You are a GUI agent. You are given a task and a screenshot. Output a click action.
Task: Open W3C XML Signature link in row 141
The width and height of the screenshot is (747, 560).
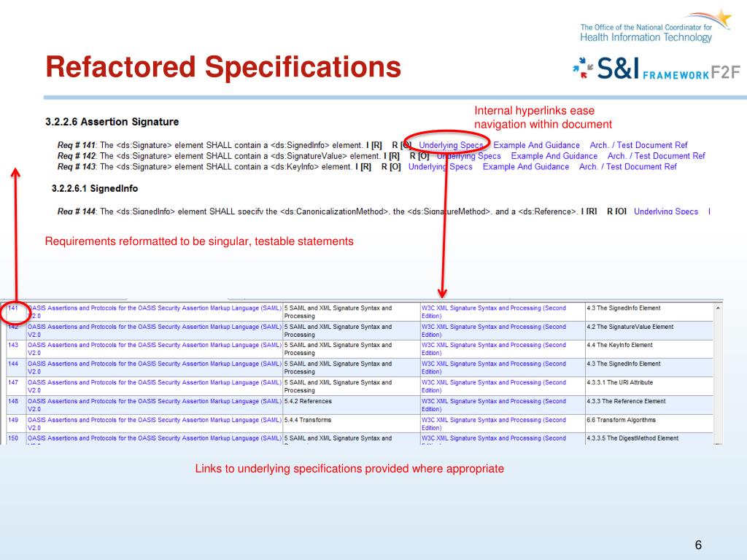click(x=494, y=312)
